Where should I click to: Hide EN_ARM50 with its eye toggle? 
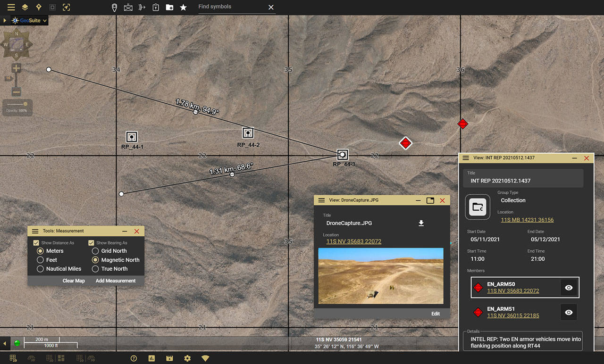[x=569, y=288]
